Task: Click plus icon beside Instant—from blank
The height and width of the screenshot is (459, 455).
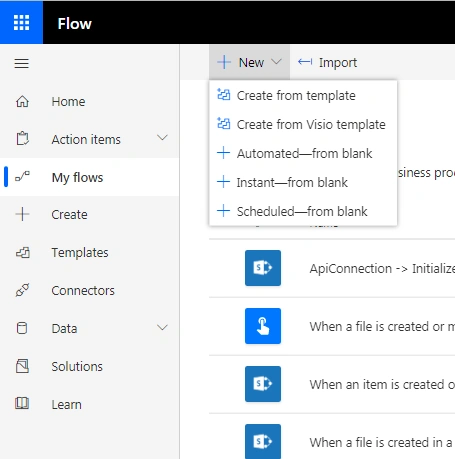Action: (223, 182)
